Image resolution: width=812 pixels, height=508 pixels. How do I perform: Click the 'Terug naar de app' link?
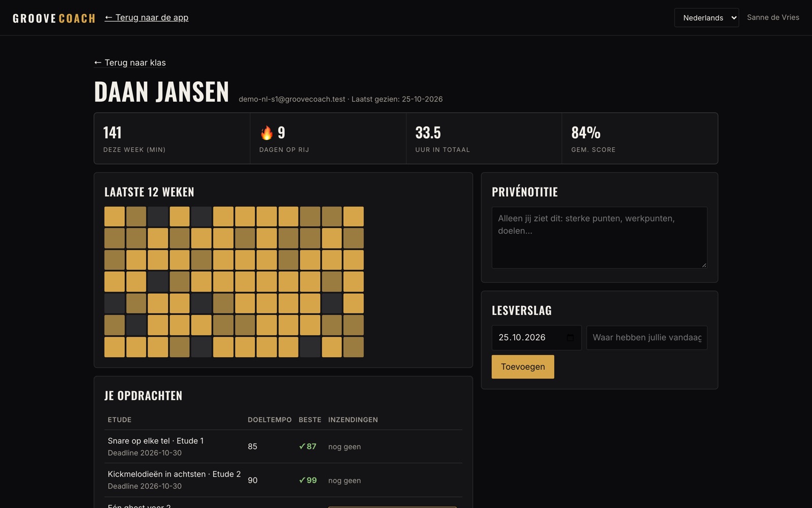pos(147,17)
